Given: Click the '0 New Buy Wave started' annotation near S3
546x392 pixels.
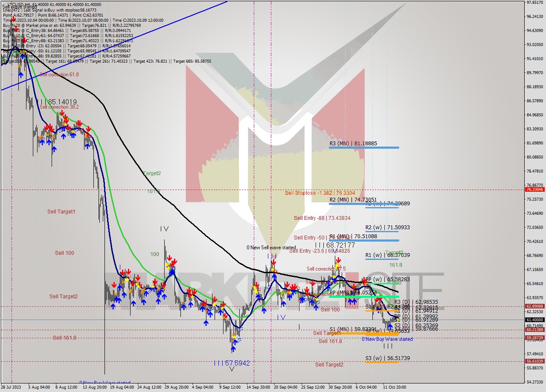Looking at the screenshot, I should click(x=387, y=339).
